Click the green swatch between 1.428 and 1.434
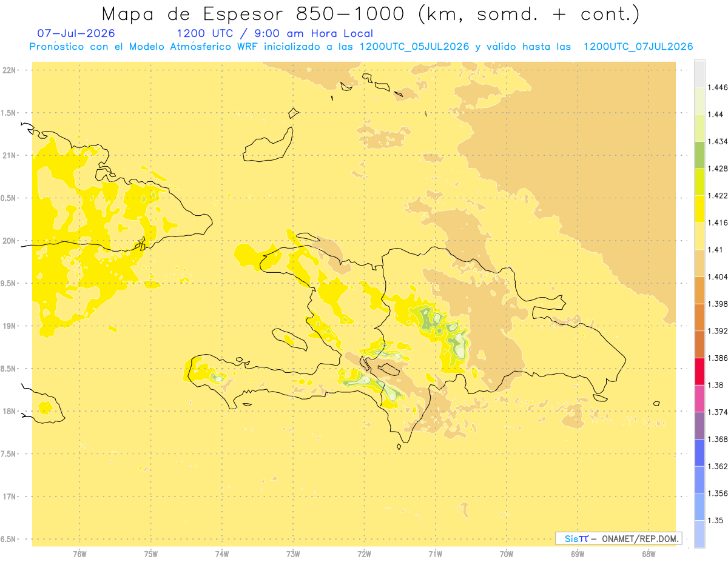The image size is (728, 562). coord(699,155)
